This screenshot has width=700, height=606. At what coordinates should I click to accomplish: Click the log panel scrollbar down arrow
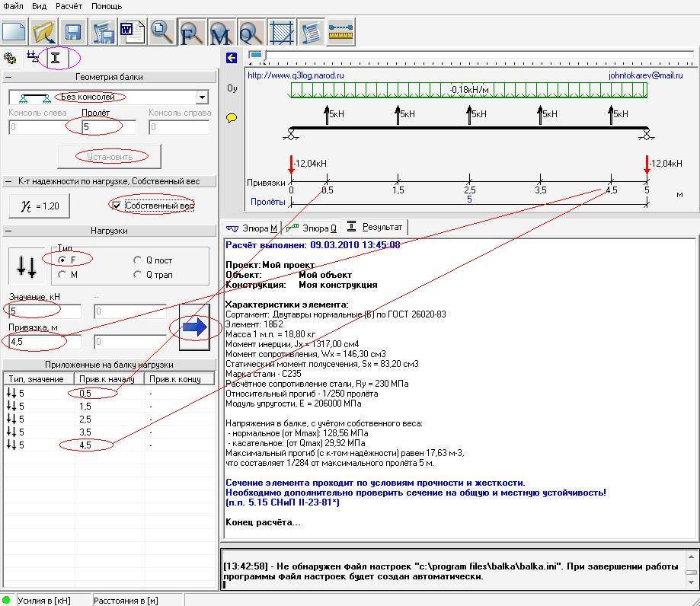pos(692,582)
